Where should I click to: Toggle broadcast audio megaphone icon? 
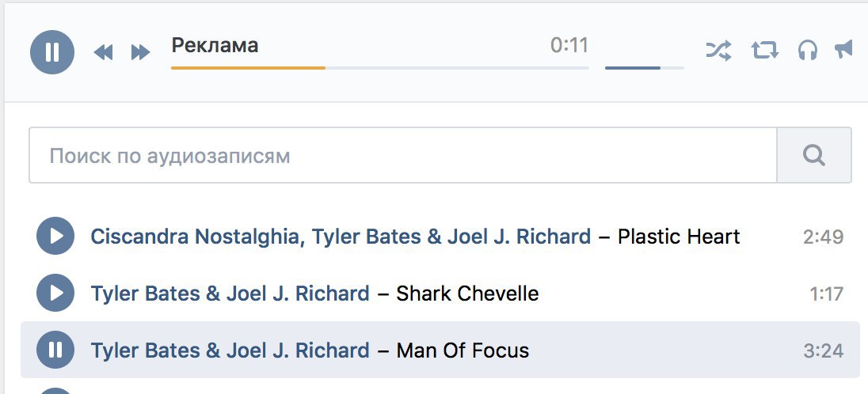pyautogui.click(x=844, y=50)
